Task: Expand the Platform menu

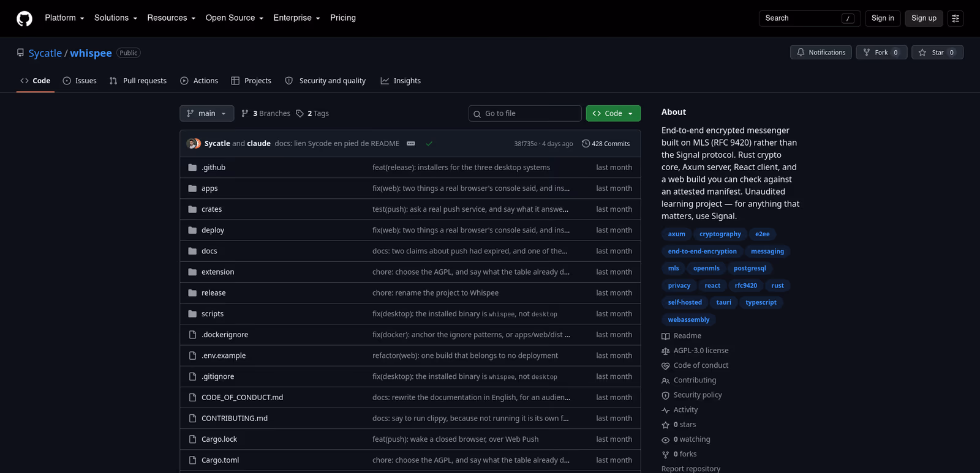Action: (64, 18)
